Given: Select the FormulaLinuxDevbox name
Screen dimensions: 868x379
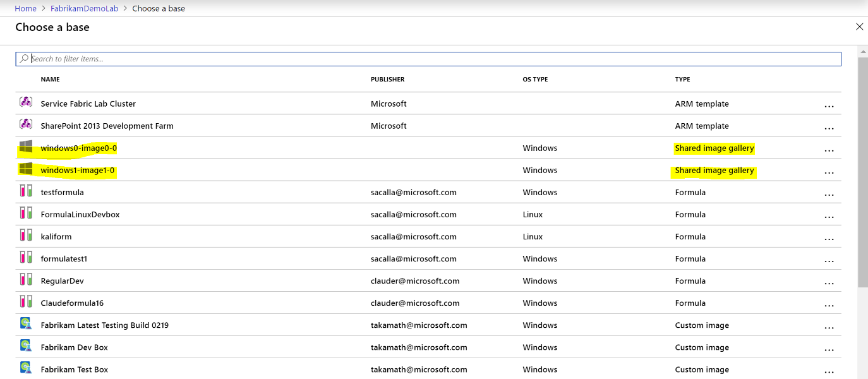Looking at the screenshot, I should (x=80, y=214).
